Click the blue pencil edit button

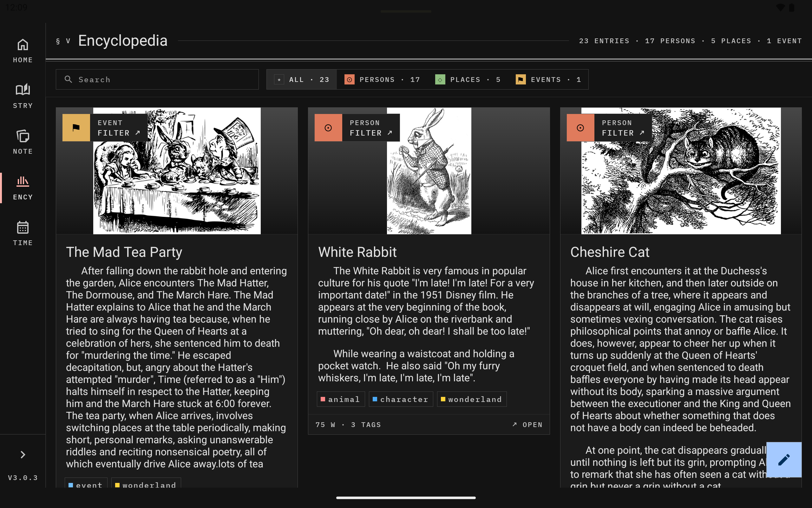(784, 460)
